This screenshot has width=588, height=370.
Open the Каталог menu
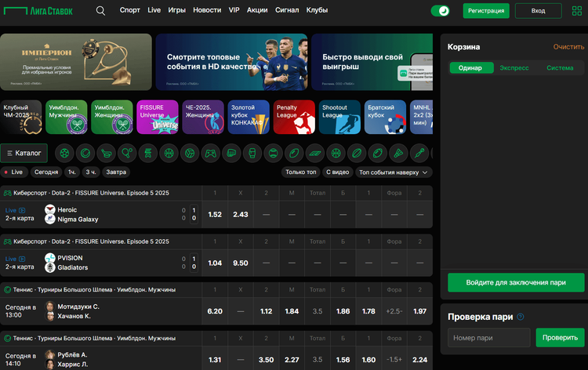click(x=25, y=153)
